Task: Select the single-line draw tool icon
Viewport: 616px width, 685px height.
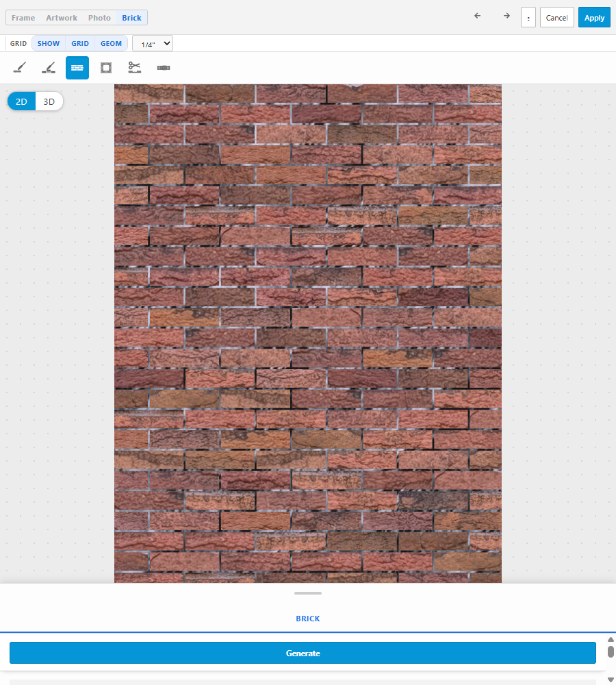Action: (x=20, y=68)
